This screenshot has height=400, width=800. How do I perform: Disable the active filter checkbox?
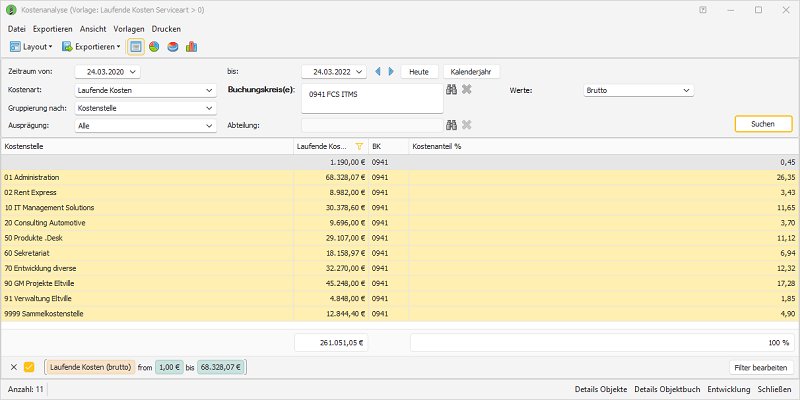29,367
